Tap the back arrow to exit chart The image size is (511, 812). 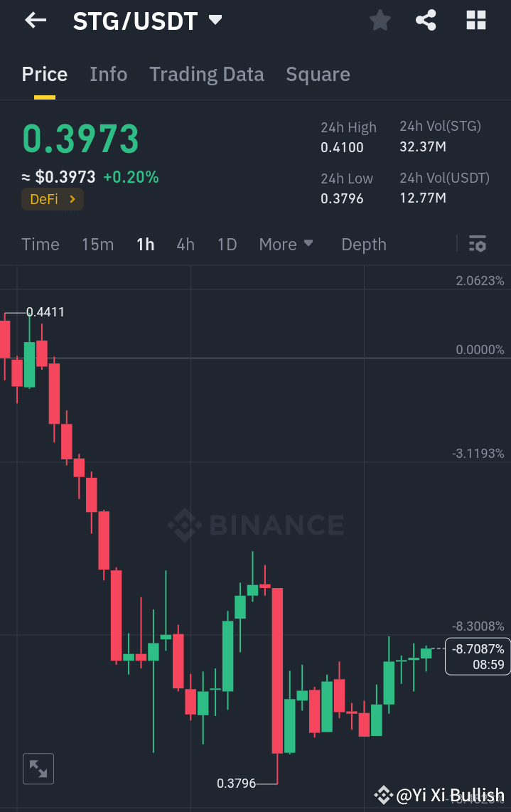coord(33,20)
